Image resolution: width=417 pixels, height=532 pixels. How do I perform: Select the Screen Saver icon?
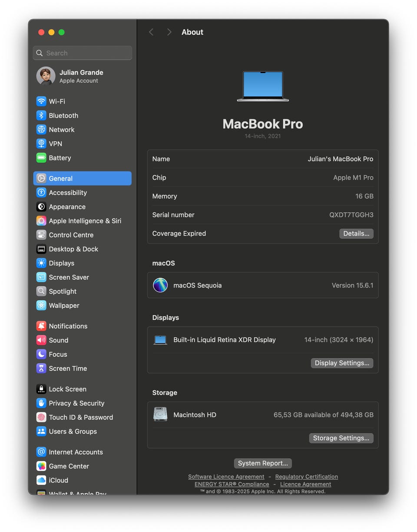click(x=41, y=277)
